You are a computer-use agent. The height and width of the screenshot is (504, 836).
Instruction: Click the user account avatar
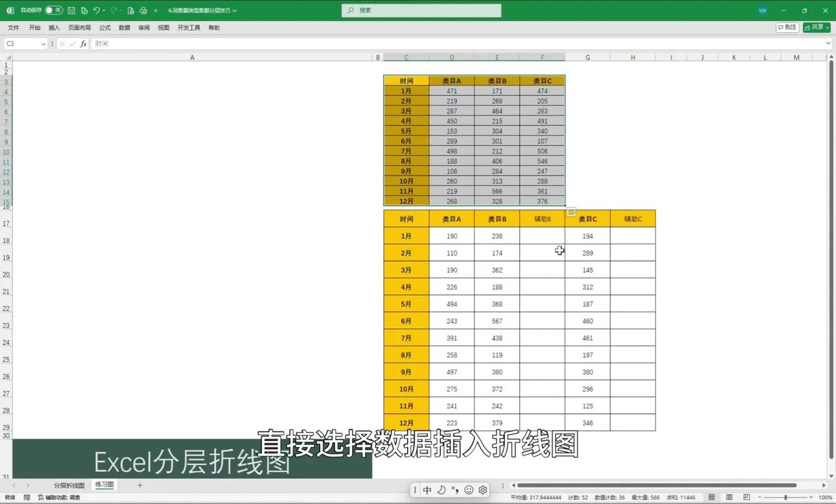tap(763, 11)
